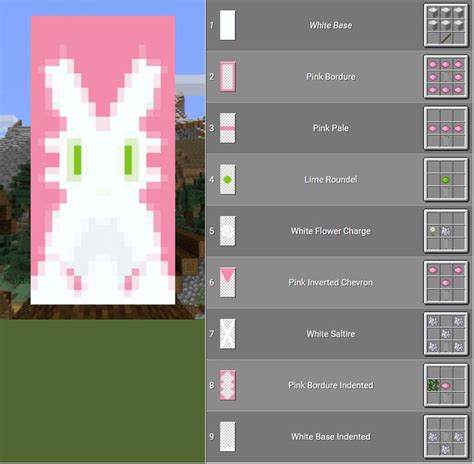
Task: Click the step number 1
Action: 212,25
